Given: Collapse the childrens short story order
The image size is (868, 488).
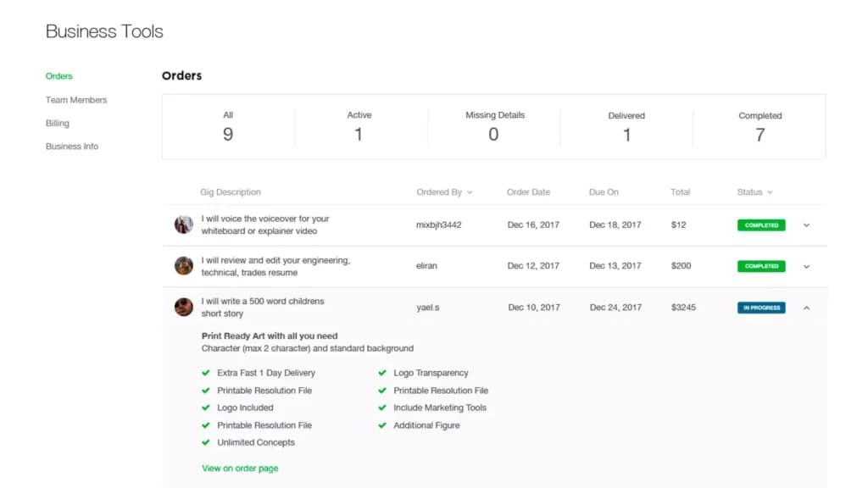Looking at the screenshot, I should tap(807, 308).
